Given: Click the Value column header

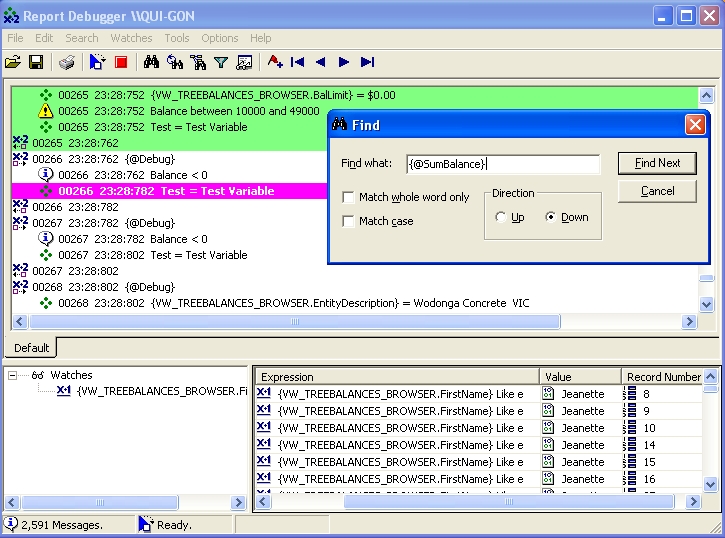Looking at the screenshot, I should click(580, 377).
